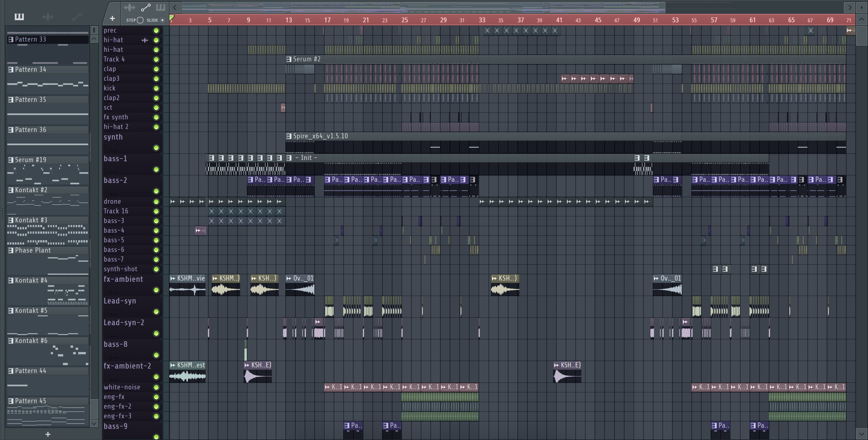Toggle the SLIDE radio option
868x440 pixels.
tap(162, 20)
